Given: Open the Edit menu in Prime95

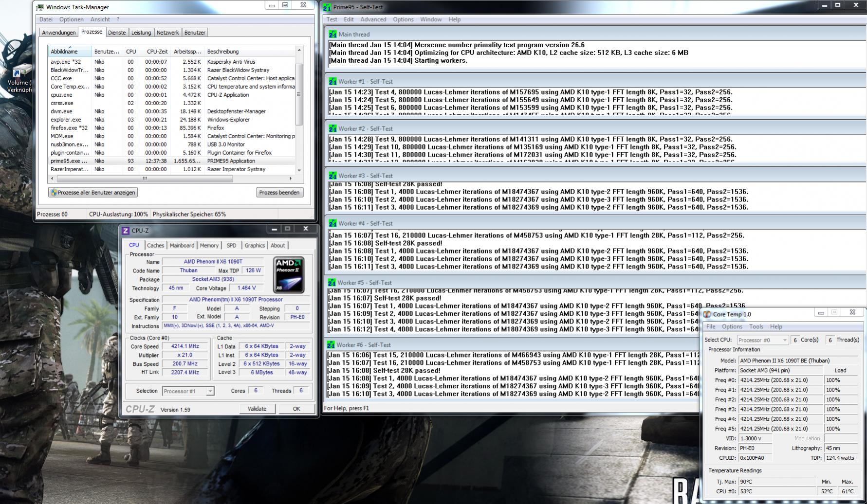Looking at the screenshot, I should [x=349, y=19].
